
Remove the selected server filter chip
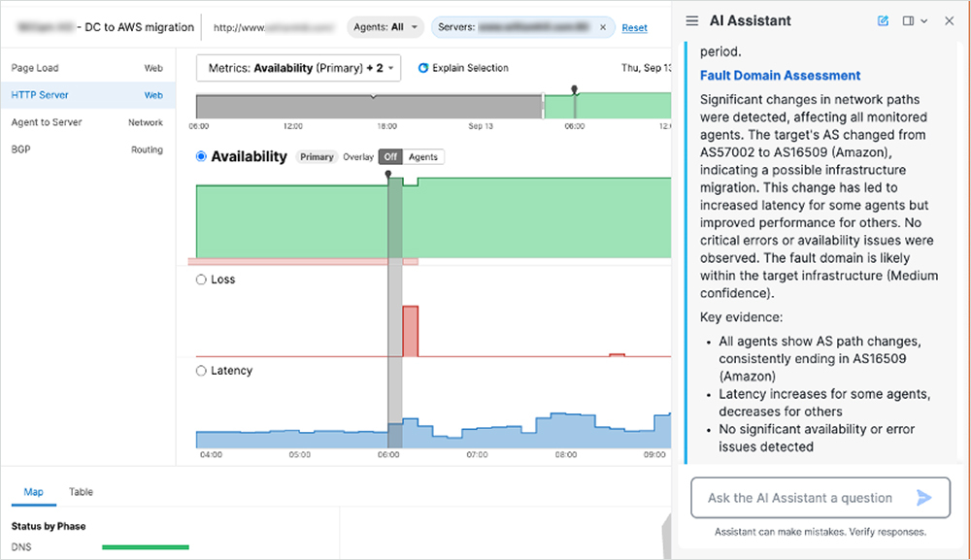[x=604, y=29]
